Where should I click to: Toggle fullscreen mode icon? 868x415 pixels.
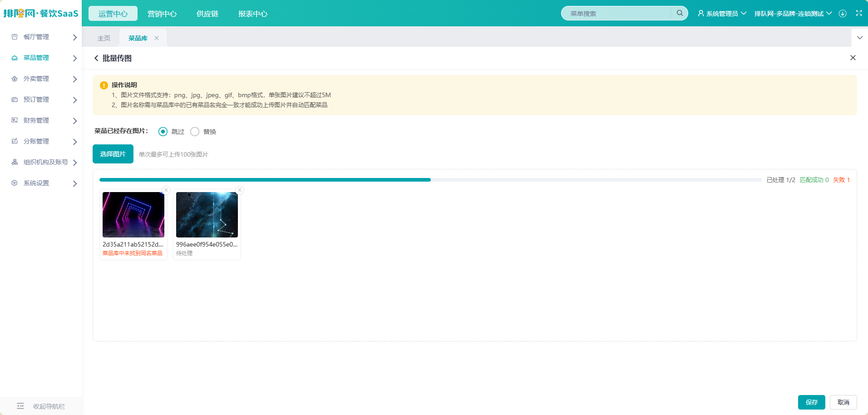pos(859,13)
